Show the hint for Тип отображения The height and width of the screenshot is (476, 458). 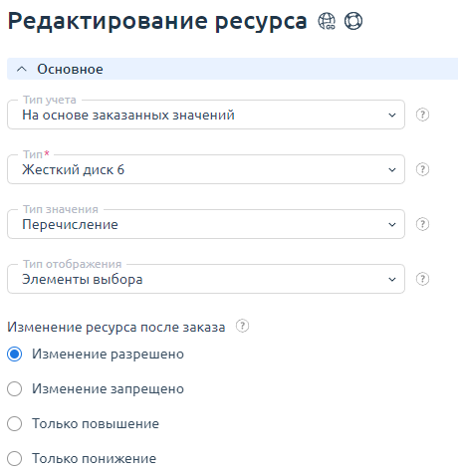click(422, 279)
